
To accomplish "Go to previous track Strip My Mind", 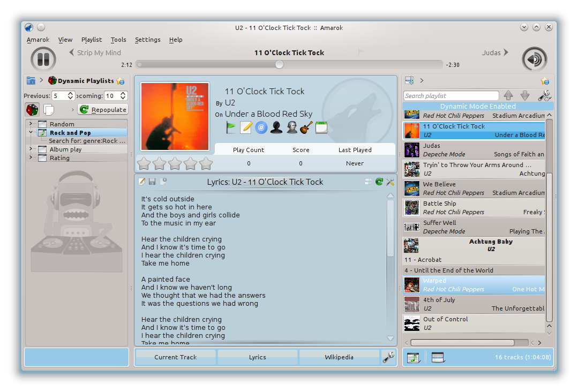I will point(95,52).
